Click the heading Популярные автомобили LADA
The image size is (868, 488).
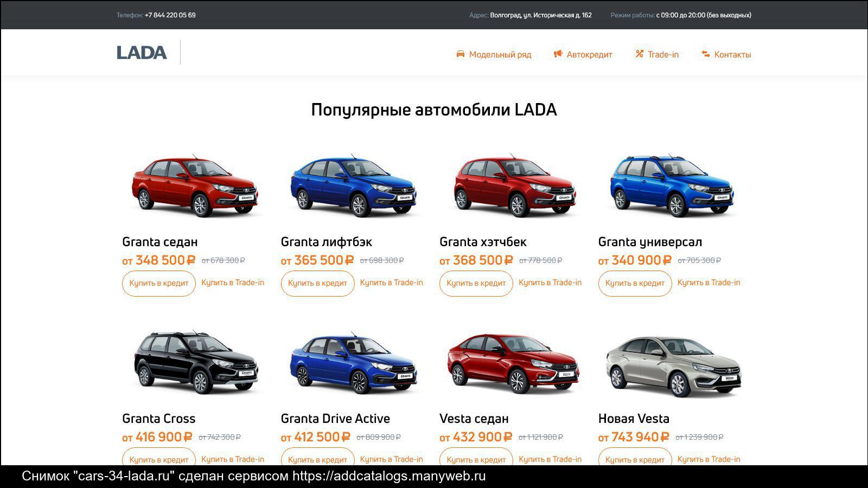pyautogui.click(x=434, y=110)
